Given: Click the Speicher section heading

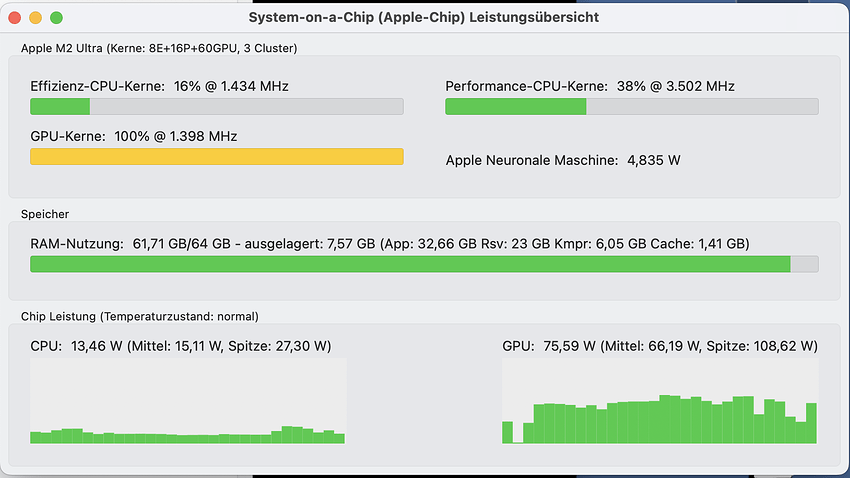Looking at the screenshot, I should pos(45,214).
